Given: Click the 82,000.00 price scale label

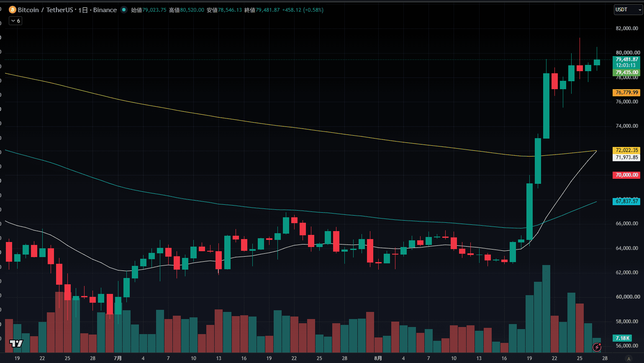Looking at the screenshot, I should (x=627, y=28).
